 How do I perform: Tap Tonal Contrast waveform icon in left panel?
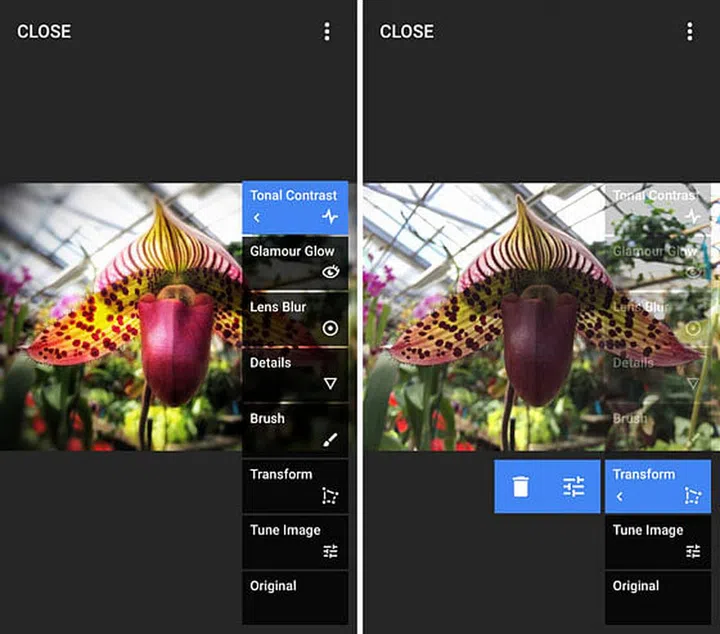coord(330,216)
